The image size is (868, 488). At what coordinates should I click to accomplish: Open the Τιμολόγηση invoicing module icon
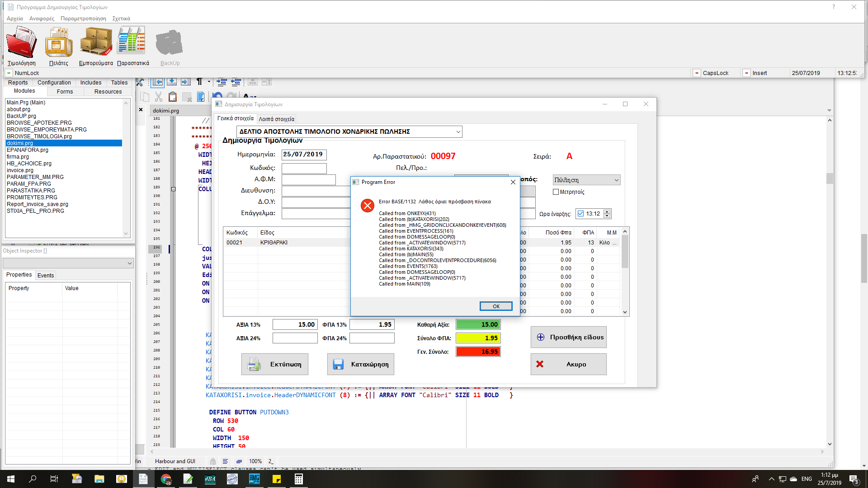pos(21,46)
